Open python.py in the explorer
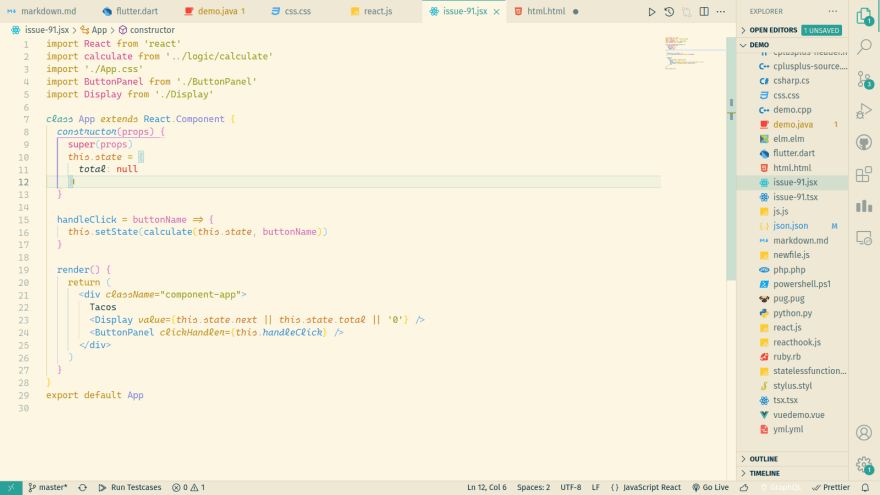 click(x=792, y=313)
